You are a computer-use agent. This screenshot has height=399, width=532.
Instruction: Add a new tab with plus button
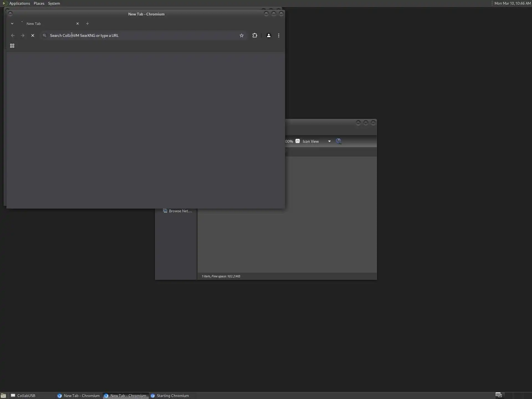coord(88,24)
